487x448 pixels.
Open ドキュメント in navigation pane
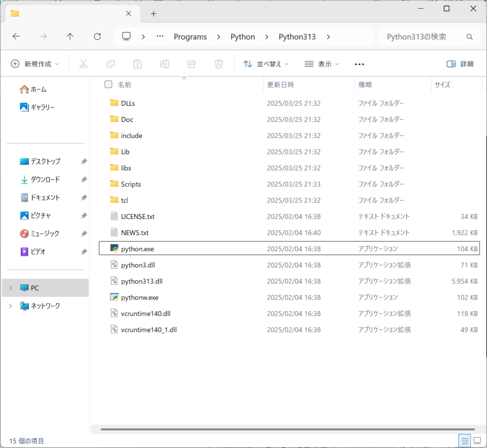(x=40, y=197)
